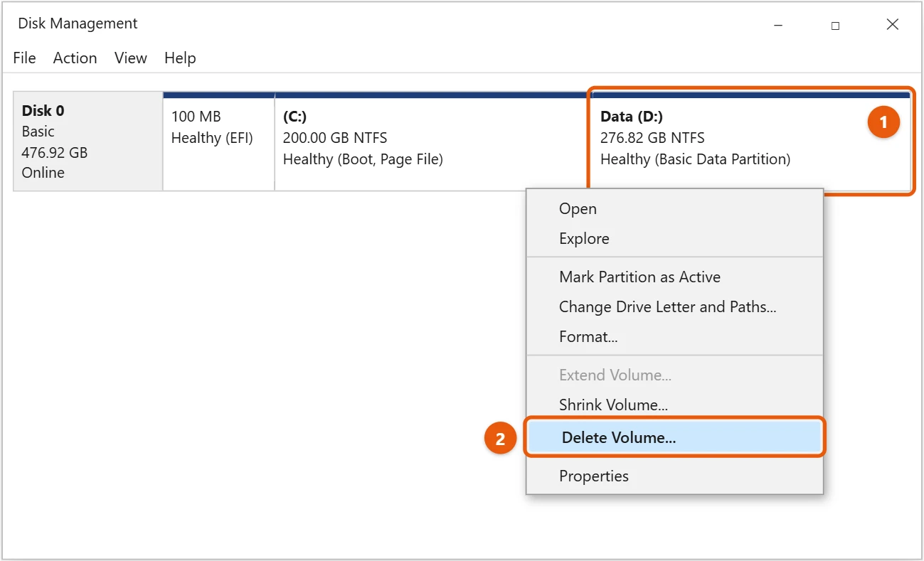Image resolution: width=924 pixels, height=561 pixels.
Task: Open the Action menu
Action: [75, 58]
